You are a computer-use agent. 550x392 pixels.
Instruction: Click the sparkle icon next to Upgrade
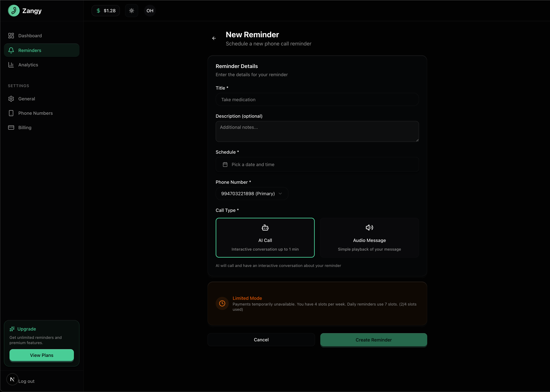click(12, 329)
